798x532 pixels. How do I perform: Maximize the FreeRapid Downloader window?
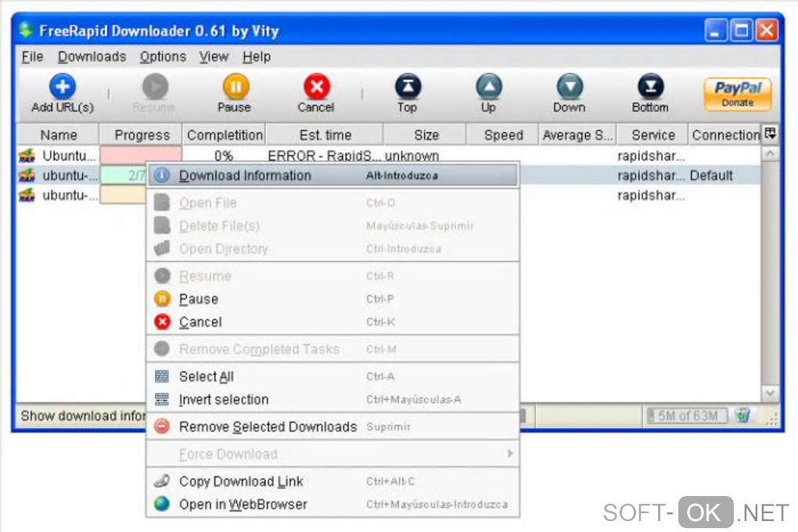point(741,31)
